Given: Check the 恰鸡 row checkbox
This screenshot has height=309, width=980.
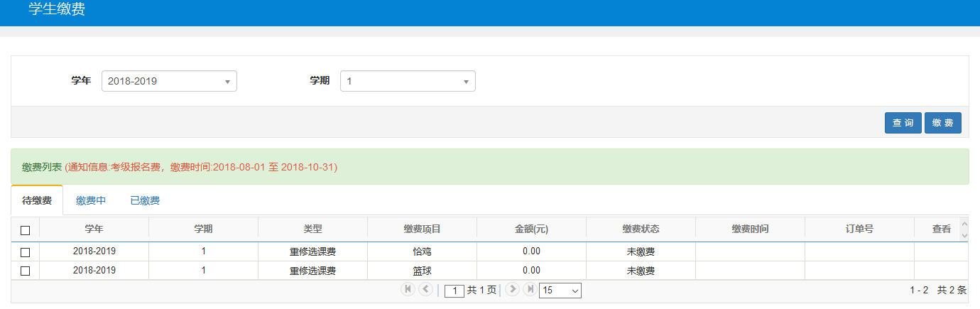Looking at the screenshot, I should tap(26, 251).
